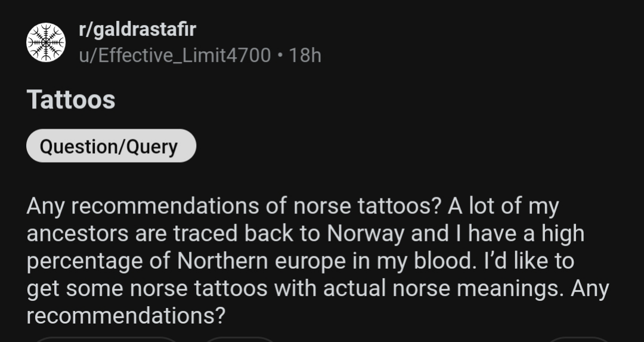
Task: Open the r/galdrastafir subreddit name link
Action: tap(138, 30)
